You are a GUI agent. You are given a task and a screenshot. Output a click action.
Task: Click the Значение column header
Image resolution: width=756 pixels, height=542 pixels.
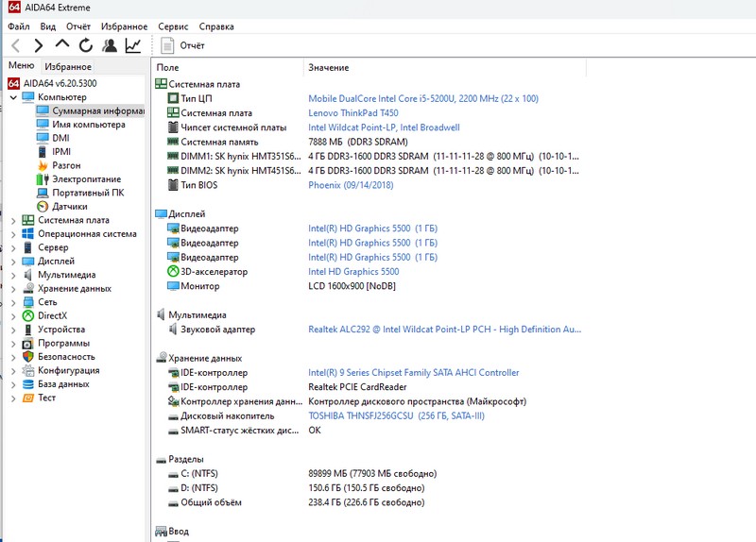tap(329, 68)
